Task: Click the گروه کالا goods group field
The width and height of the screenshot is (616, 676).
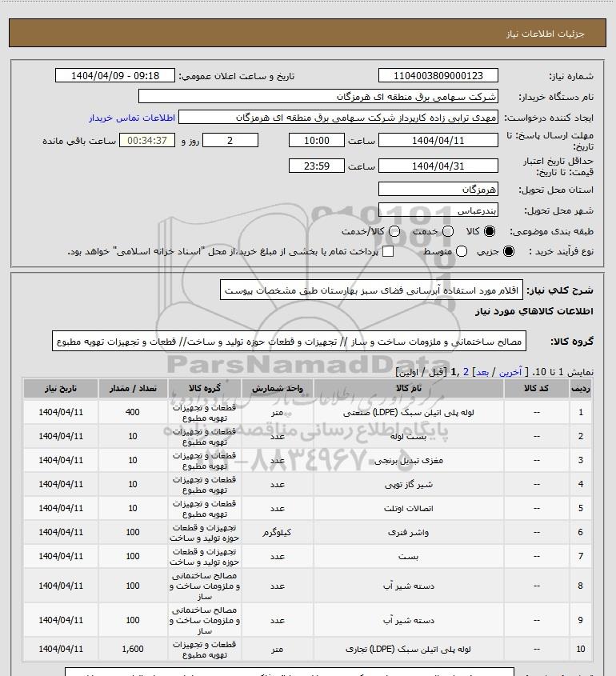Action: [x=290, y=341]
